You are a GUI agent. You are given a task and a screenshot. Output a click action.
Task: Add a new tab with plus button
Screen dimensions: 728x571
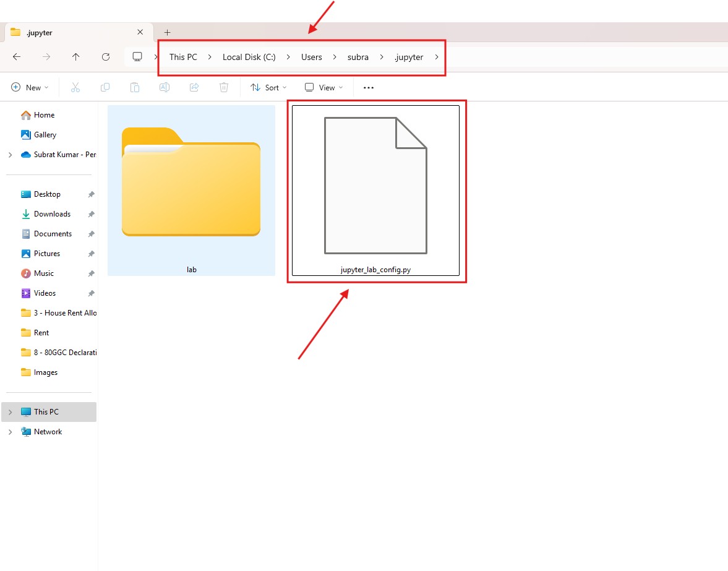point(167,33)
